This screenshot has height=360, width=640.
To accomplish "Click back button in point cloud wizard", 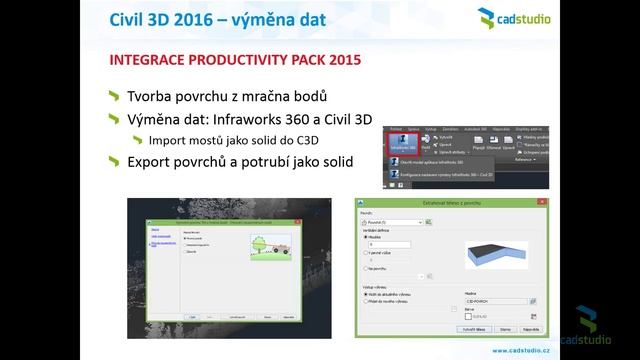I will 192,317.
